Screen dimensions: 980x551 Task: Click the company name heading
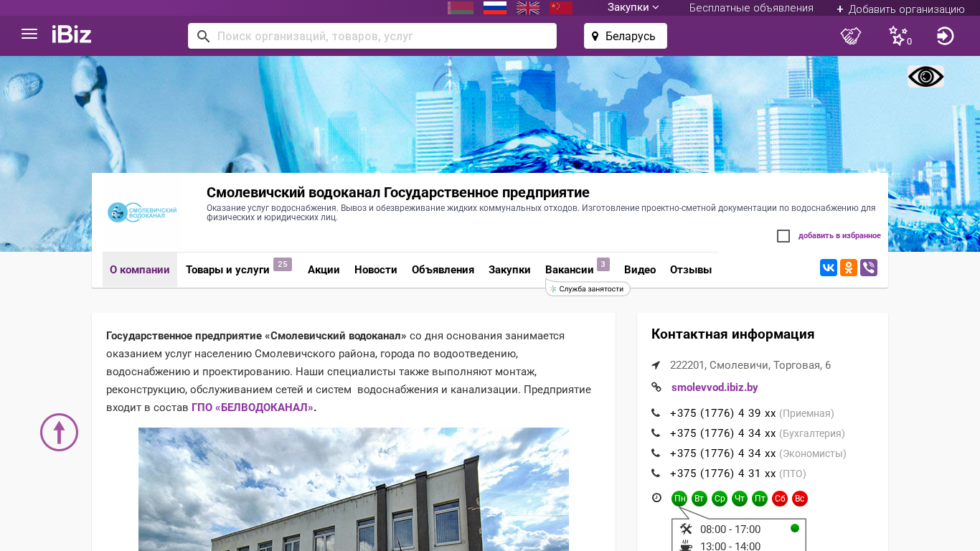(x=398, y=192)
